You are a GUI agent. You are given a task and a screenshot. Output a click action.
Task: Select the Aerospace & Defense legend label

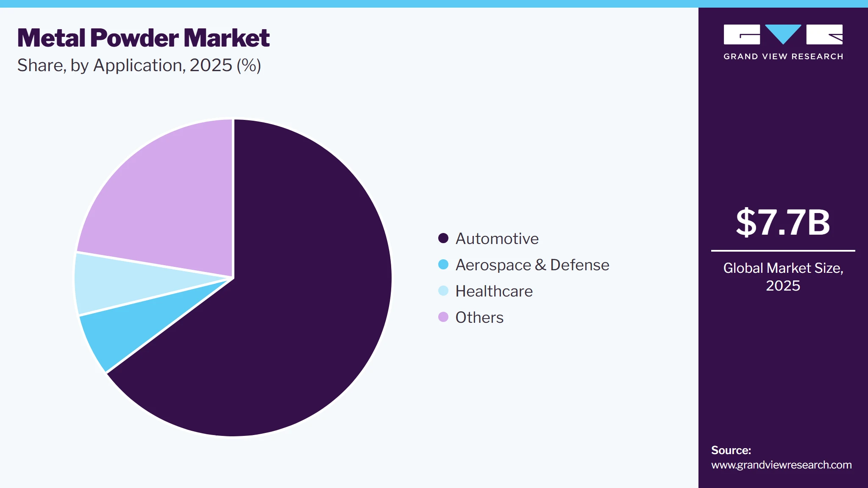532,265
